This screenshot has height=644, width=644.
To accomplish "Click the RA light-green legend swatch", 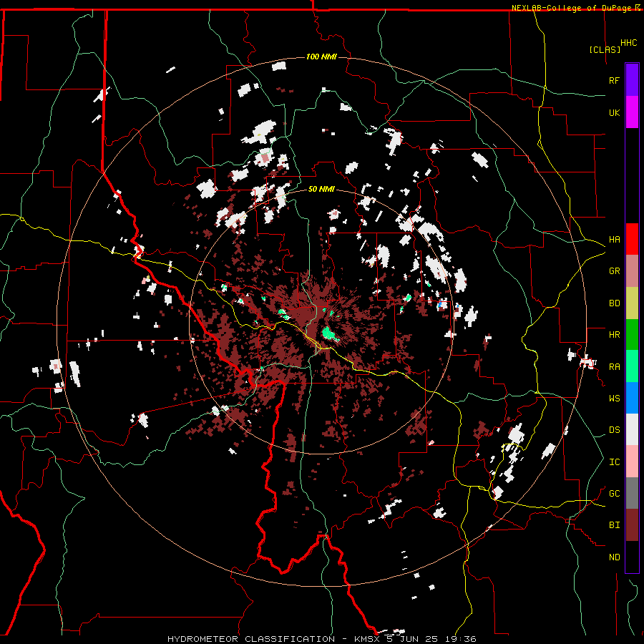I will click(632, 366).
